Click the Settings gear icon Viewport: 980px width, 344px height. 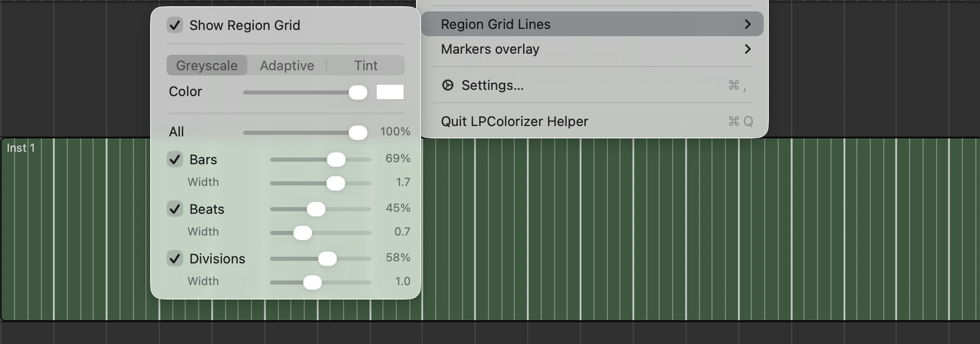coord(448,85)
